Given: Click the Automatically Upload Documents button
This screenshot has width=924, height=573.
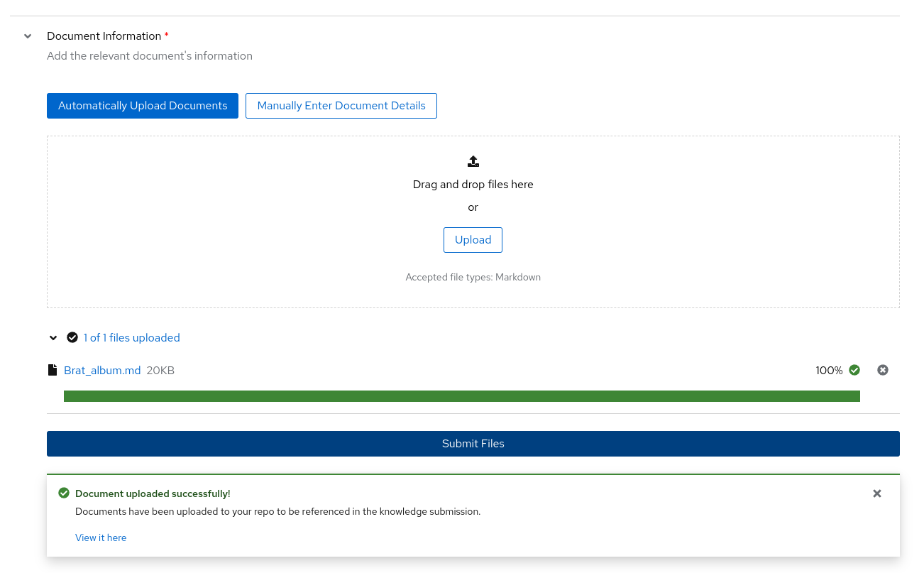Looking at the screenshot, I should pos(143,106).
